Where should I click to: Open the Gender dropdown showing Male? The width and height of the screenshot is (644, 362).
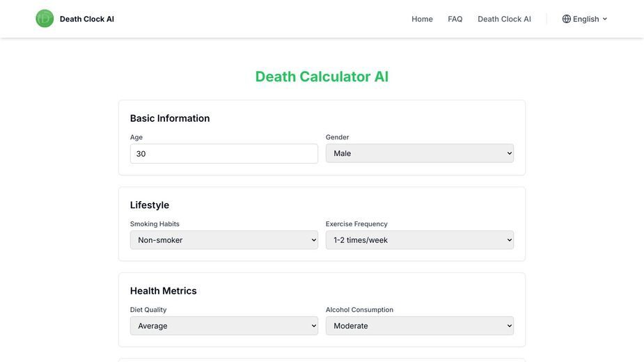[419, 153]
